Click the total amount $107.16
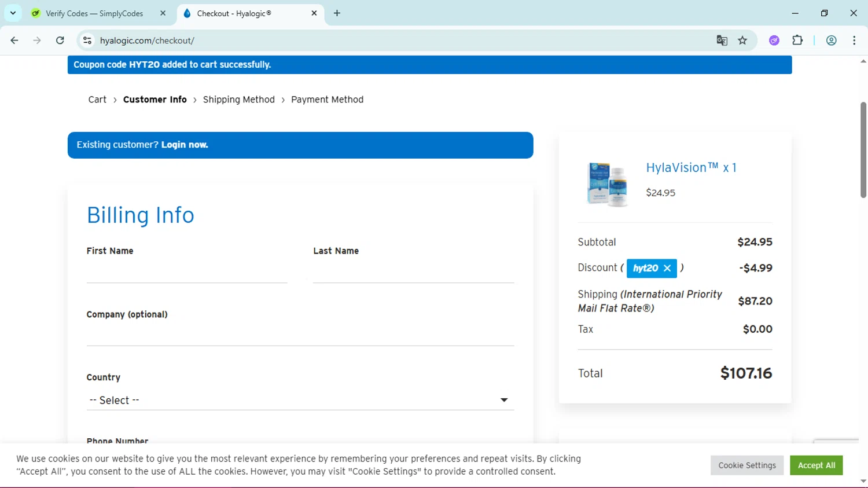868x488 pixels. (x=746, y=373)
